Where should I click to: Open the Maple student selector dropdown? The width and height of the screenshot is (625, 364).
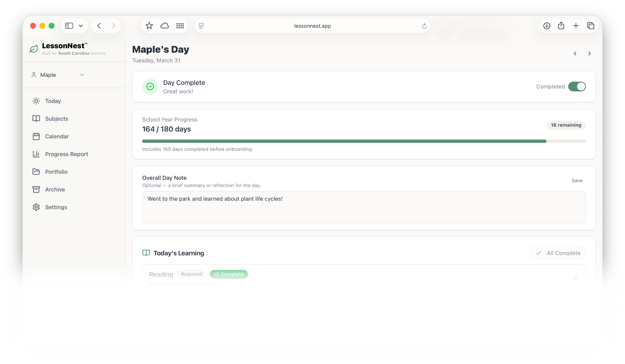pyautogui.click(x=58, y=75)
